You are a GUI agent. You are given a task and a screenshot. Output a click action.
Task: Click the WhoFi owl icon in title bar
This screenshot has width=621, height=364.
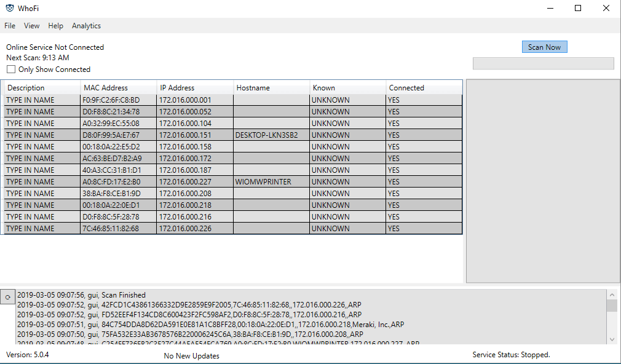(x=10, y=9)
